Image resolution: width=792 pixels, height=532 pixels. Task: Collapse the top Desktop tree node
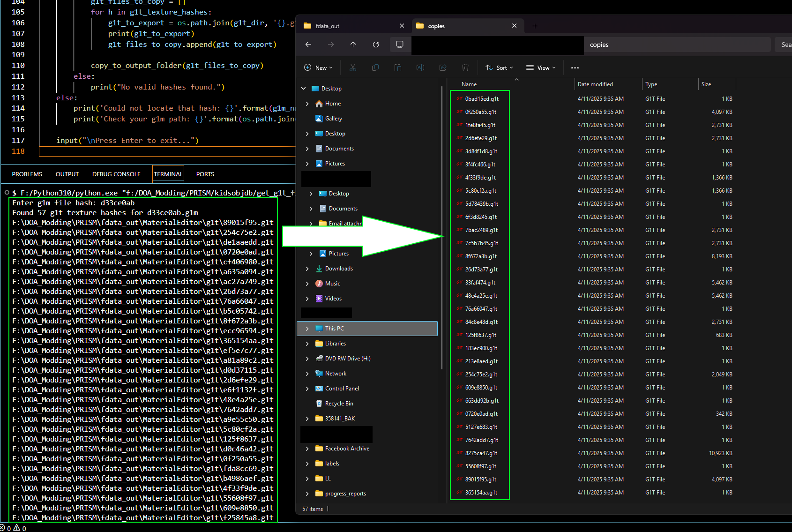[x=303, y=89]
